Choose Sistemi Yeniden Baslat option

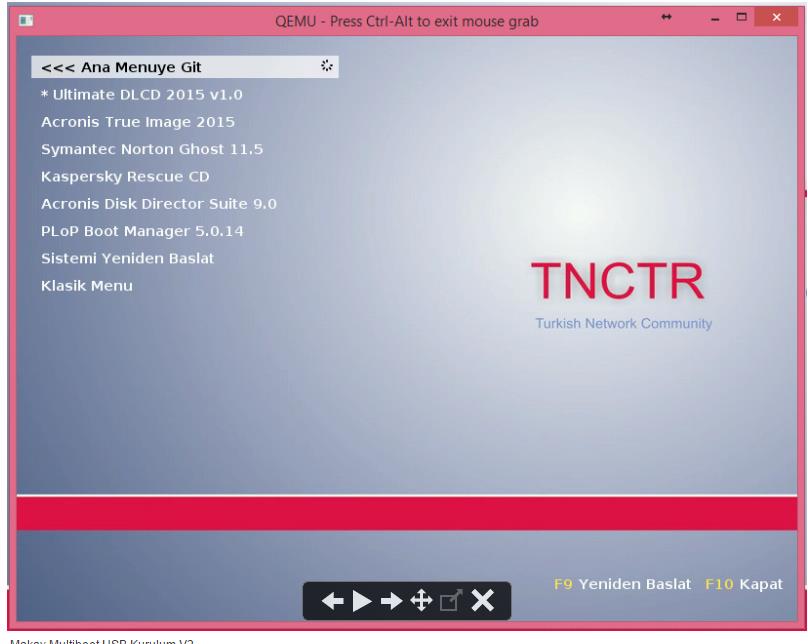pos(127,259)
